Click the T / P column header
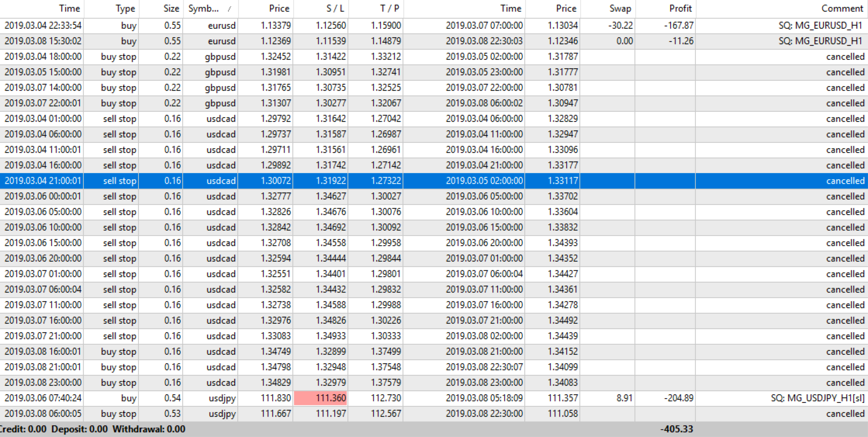 [x=389, y=9]
